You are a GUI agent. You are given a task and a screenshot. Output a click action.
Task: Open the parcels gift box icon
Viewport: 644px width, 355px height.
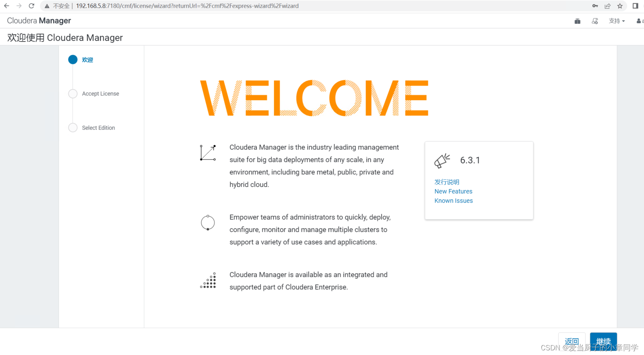pyautogui.click(x=577, y=21)
